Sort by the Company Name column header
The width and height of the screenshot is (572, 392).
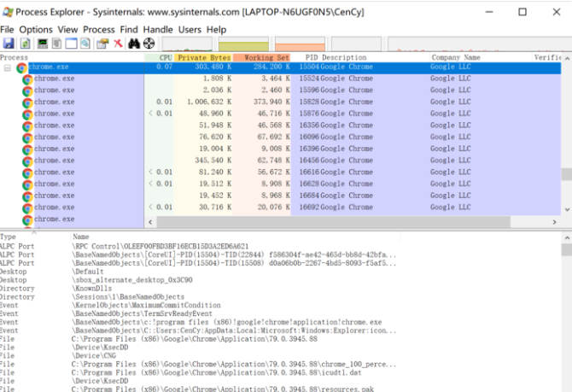tap(481, 57)
